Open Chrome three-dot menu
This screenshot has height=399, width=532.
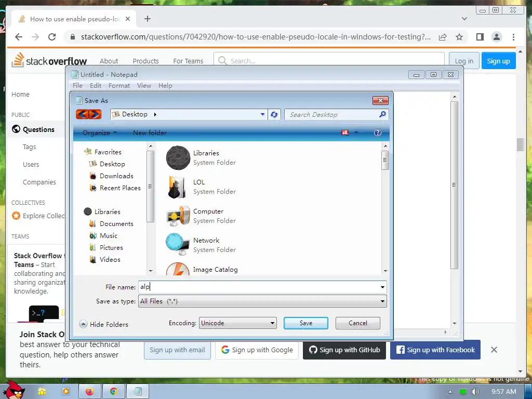click(513, 37)
